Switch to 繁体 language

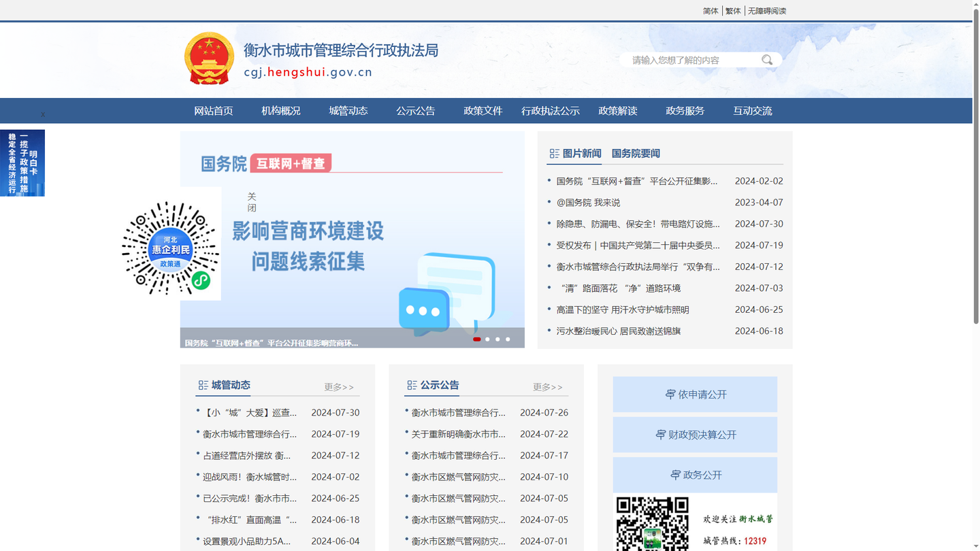click(733, 11)
